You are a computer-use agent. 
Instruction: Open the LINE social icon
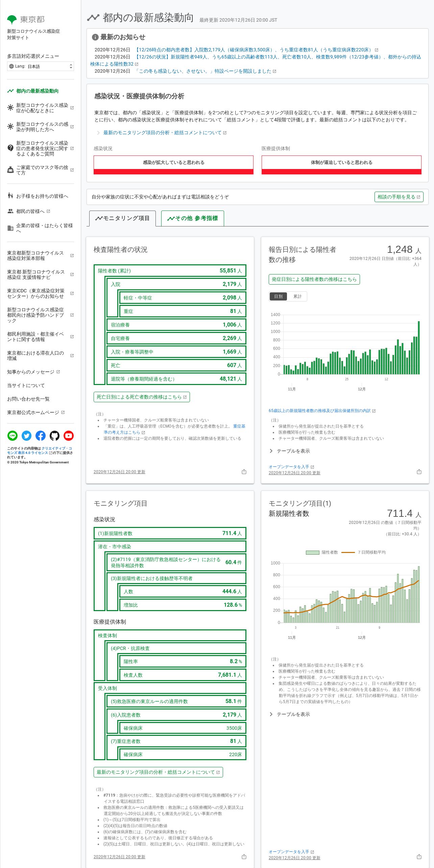(x=13, y=436)
